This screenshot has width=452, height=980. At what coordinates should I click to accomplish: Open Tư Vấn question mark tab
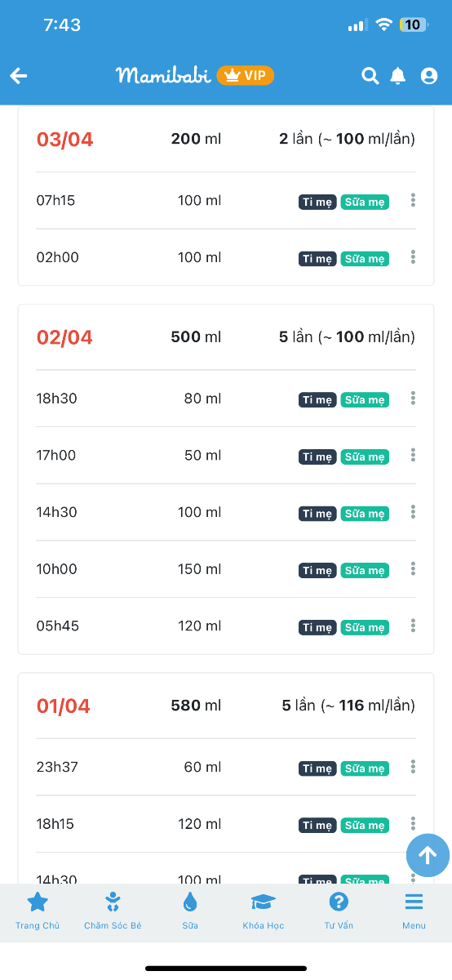click(339, 911)
